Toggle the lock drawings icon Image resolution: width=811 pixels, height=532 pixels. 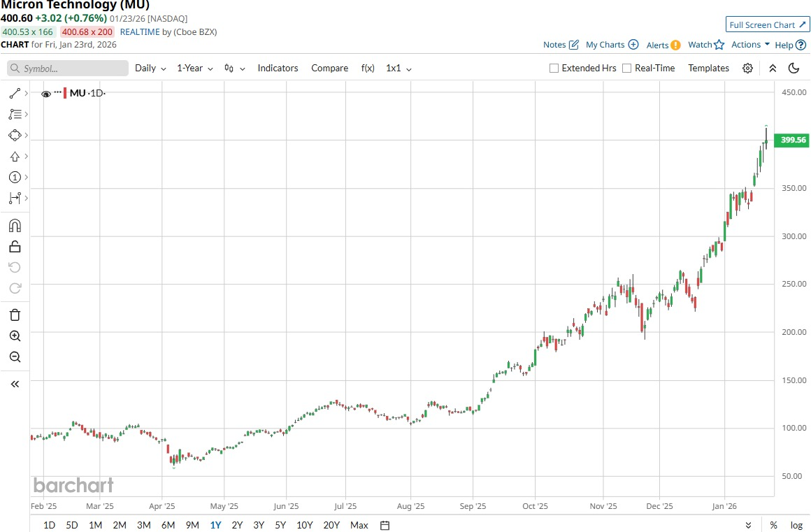(15, 247)
